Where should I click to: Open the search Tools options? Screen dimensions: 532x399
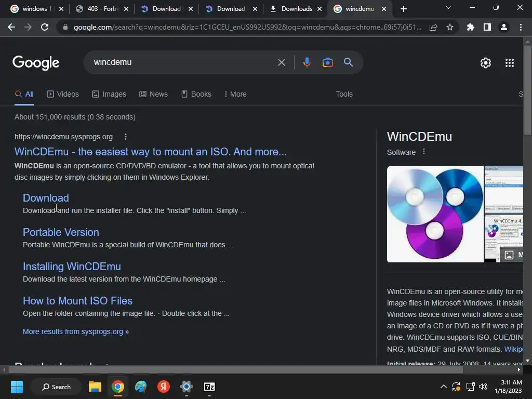[x=344, y=94]
